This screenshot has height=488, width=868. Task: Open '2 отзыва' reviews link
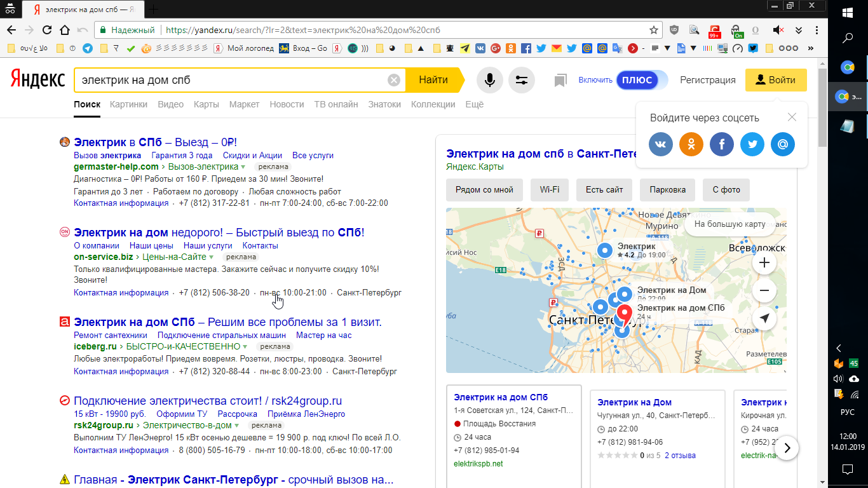[680, 456]
